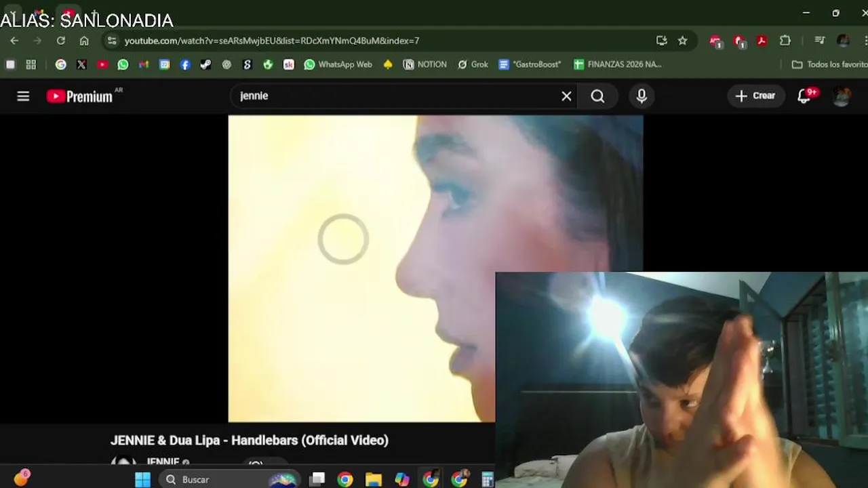Open Task View on the taskbar

[317, 480]
